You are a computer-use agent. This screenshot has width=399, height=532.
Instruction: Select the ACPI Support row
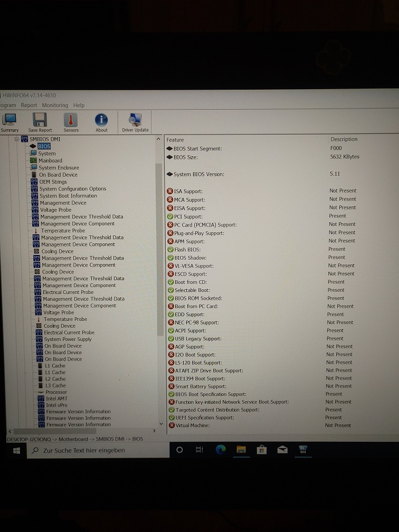[282, 330]
